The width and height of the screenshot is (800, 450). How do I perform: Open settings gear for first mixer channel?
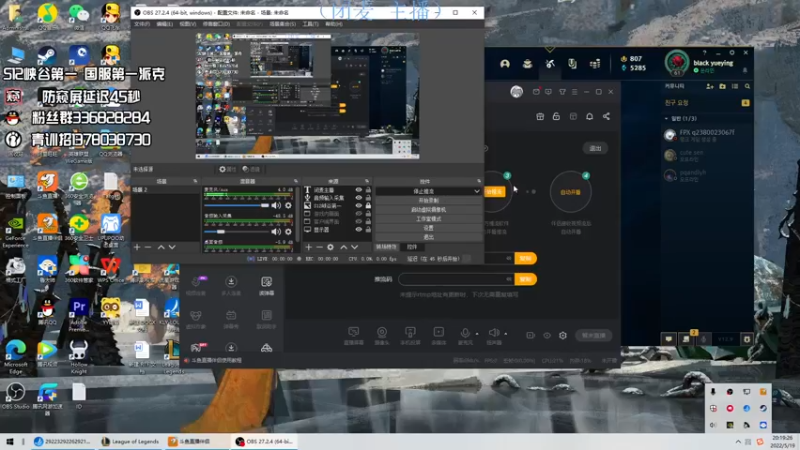click(x=288, y=205)
